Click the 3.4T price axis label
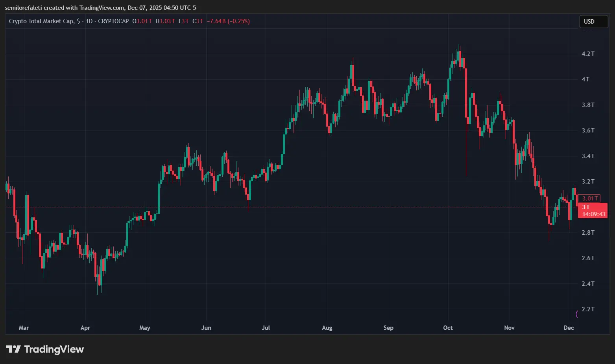This screenshot has width=615, height=364. click(x=588, y=156)
